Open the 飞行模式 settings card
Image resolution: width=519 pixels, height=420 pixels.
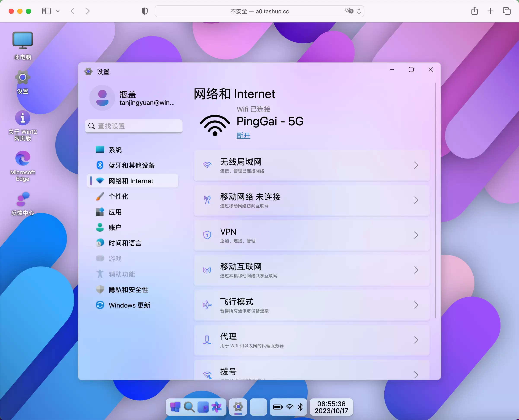click(x=312, y=305)
